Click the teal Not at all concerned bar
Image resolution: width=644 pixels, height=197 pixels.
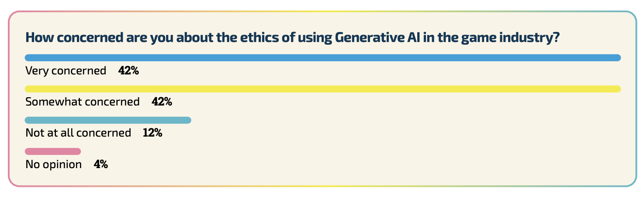pyautogui.click(x=108, y=120)
